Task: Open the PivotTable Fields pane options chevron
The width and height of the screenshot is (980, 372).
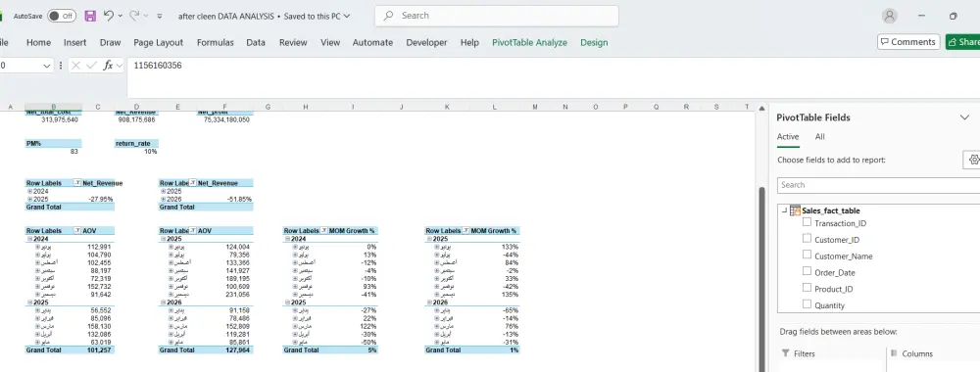Action: tap(963, 117)
